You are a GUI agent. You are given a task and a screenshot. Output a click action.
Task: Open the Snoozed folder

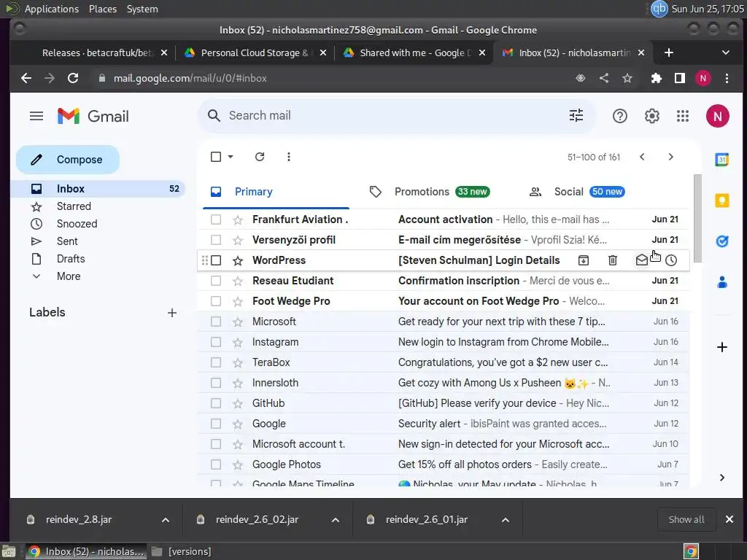[77, 224]
